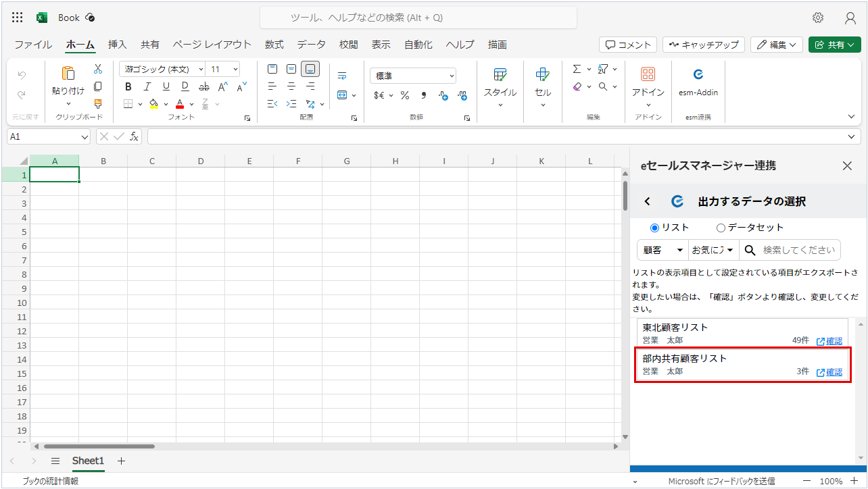Apply the red font color
The width and height of the screenshot is (868, 489).
pyautogui.click(x=180, y=104)
